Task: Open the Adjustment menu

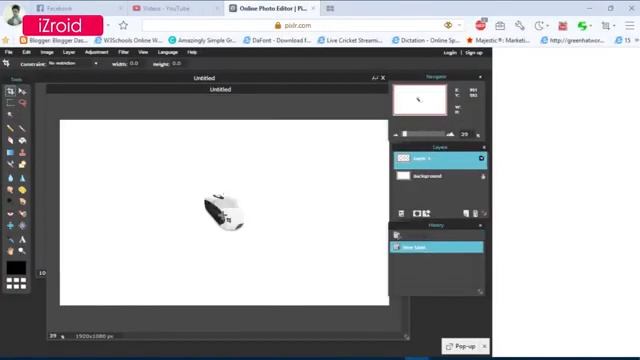Action: point(97,52)
